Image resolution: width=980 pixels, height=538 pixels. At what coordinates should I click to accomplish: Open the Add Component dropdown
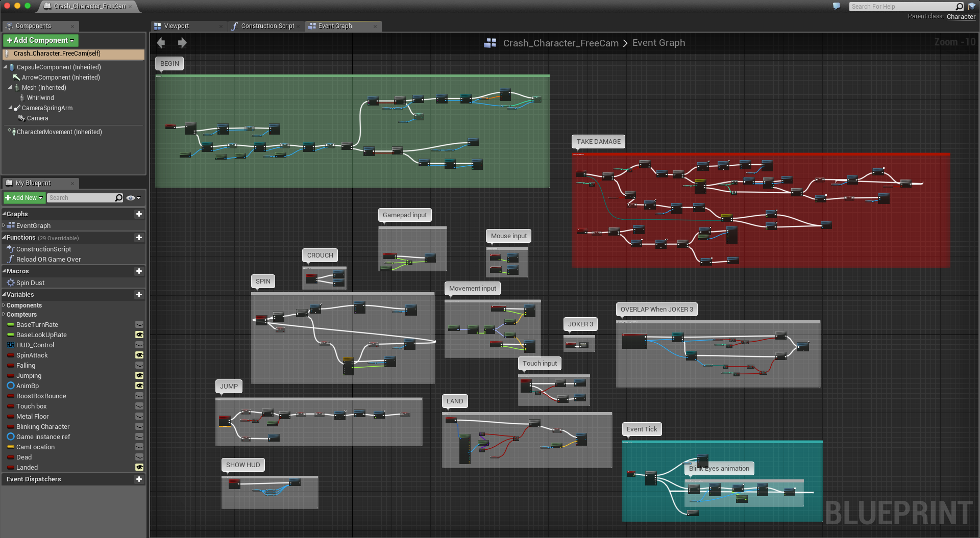[41, 40]
